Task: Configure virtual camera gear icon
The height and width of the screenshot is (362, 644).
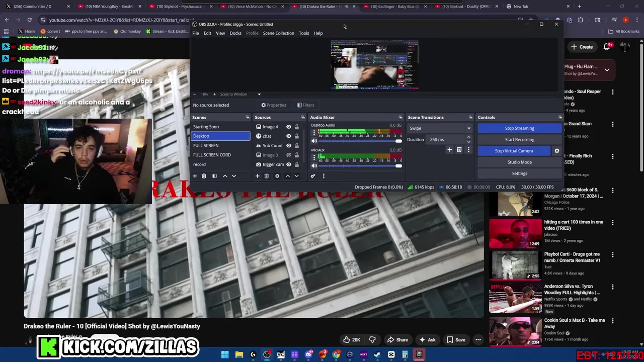Action: [556, 151]
